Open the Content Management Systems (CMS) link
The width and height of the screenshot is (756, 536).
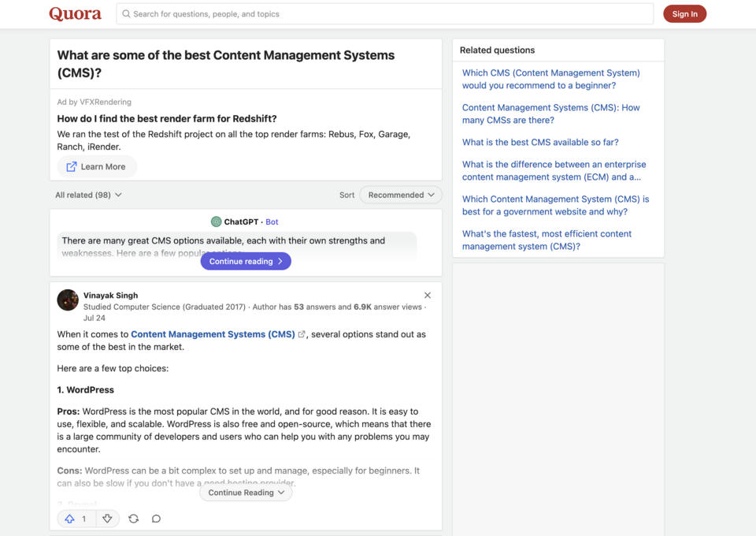[213, 334]
